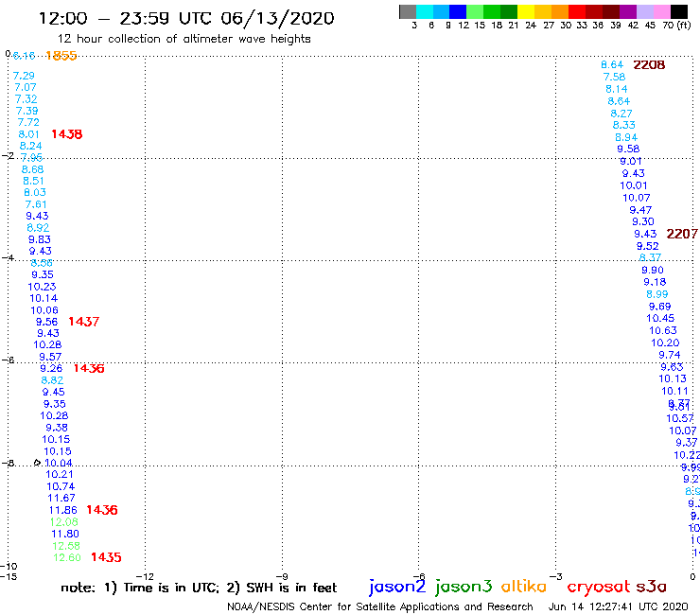The height and width of the screenshot is (615, 700).
Task: Click s3a wave height value 9.52
Action: click(647, 246)
